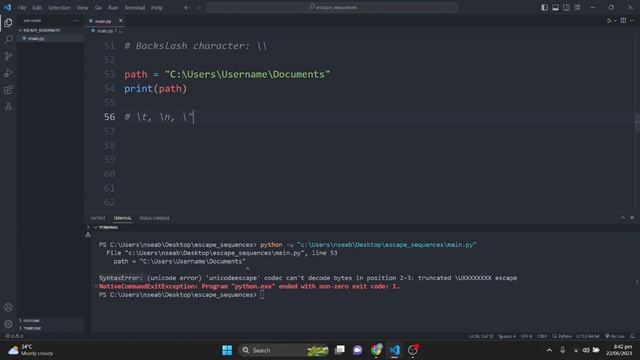Click the path assignment on line 53

[x=227, y=74]
